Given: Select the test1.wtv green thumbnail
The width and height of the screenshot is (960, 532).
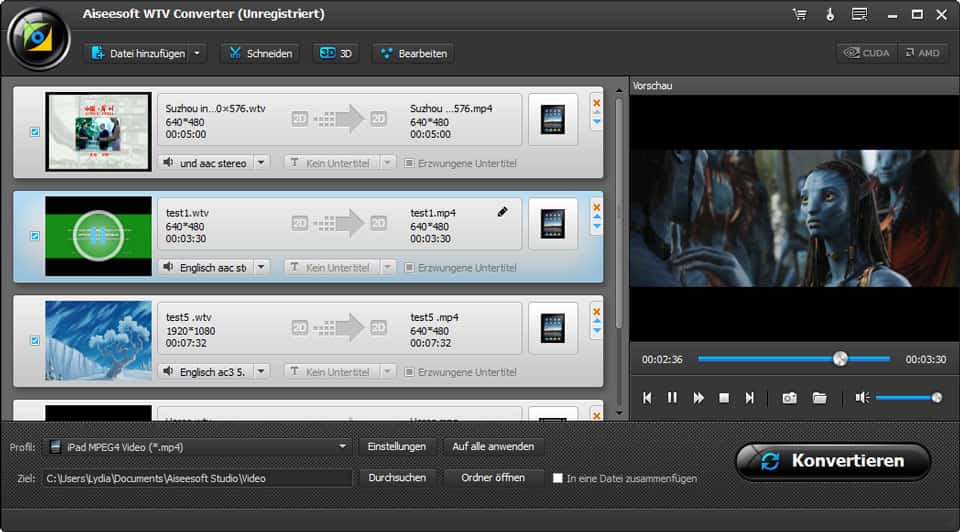Looking at the screenshot, I should point(98,236).
